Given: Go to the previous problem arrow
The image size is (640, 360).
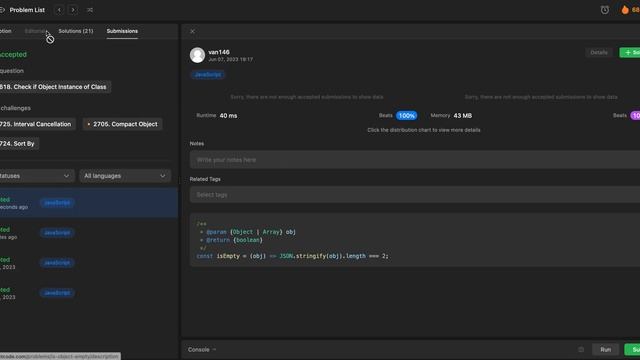Looking at the screenshot, I should point(59,10).
